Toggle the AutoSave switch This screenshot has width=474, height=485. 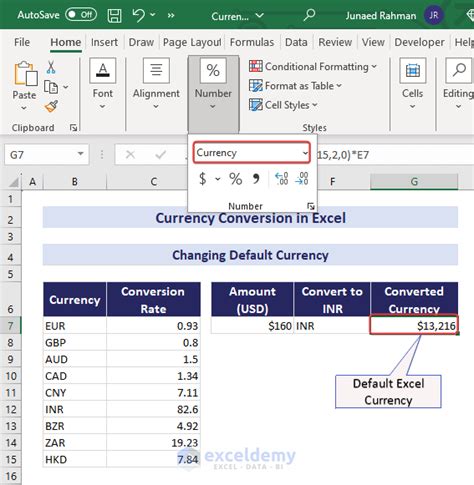click(81, 15)
